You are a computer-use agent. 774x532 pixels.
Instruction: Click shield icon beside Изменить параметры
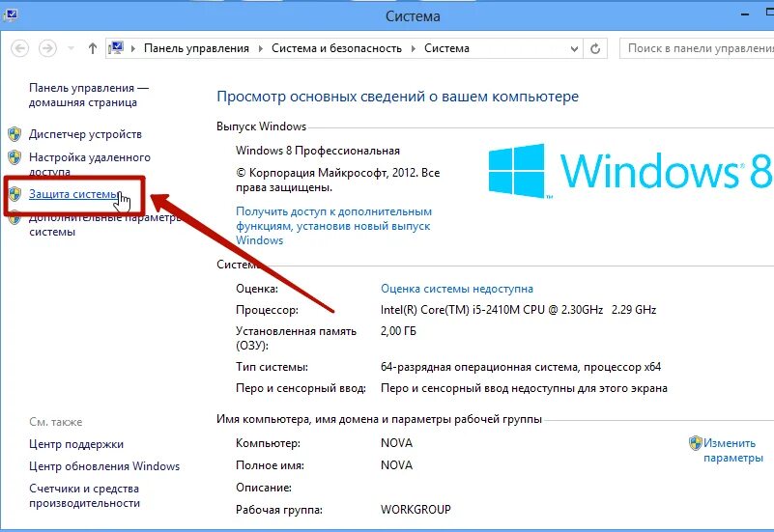[696, 443]
